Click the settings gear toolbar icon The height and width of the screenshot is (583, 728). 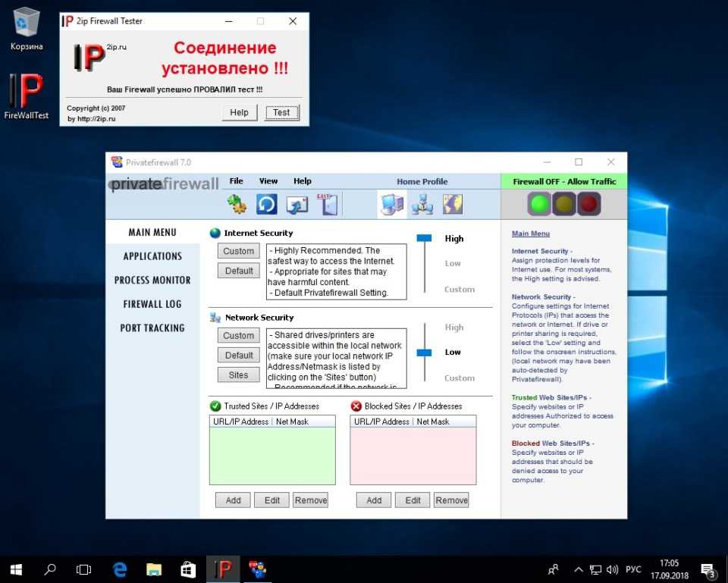237,204
